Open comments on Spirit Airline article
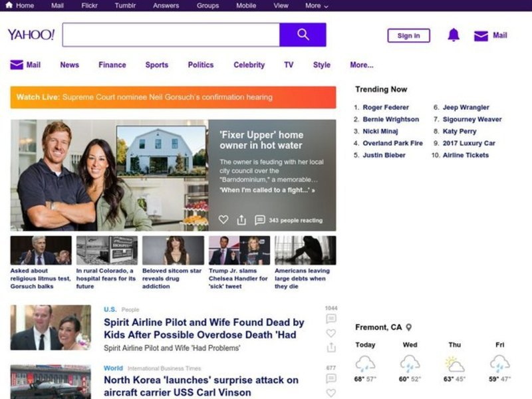Image resolution: width=532 pixels, height=399 pixels. click(x=331, y=319)
